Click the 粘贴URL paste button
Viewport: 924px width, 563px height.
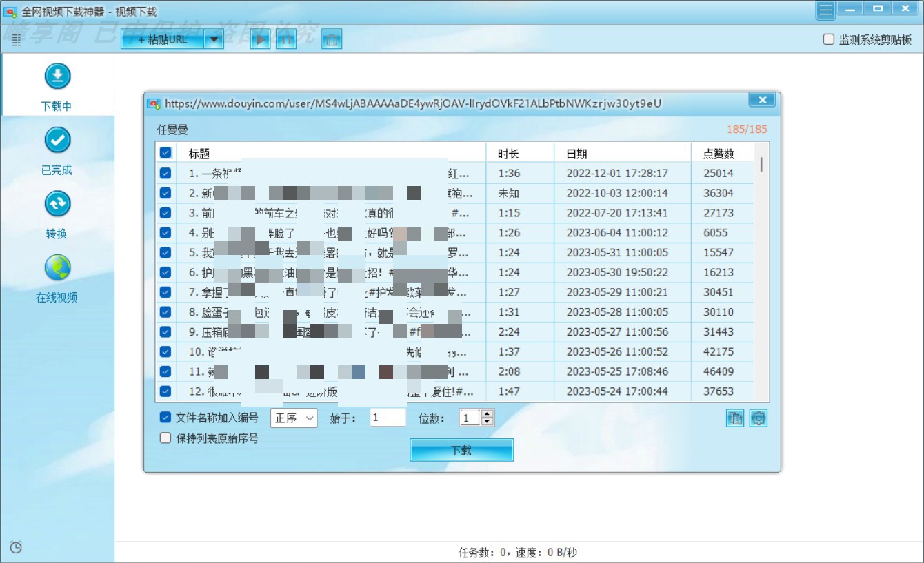click(163, 40)
